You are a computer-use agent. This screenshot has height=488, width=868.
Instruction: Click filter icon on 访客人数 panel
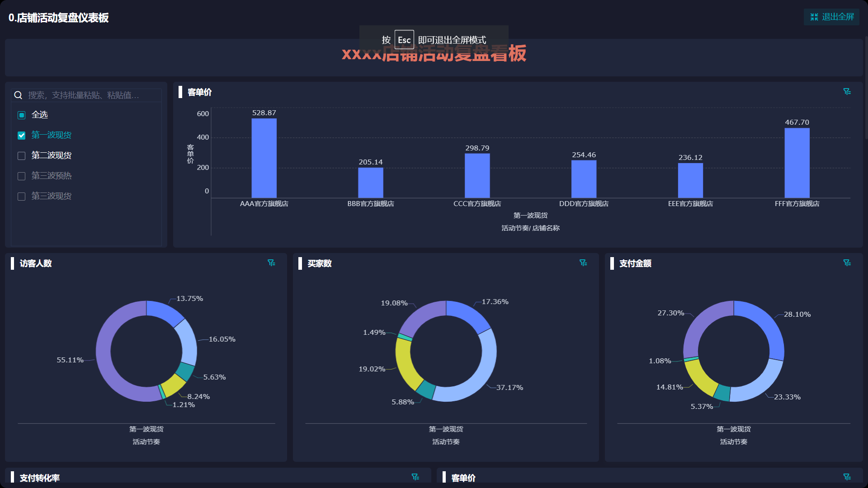click(x=271, y=263)
